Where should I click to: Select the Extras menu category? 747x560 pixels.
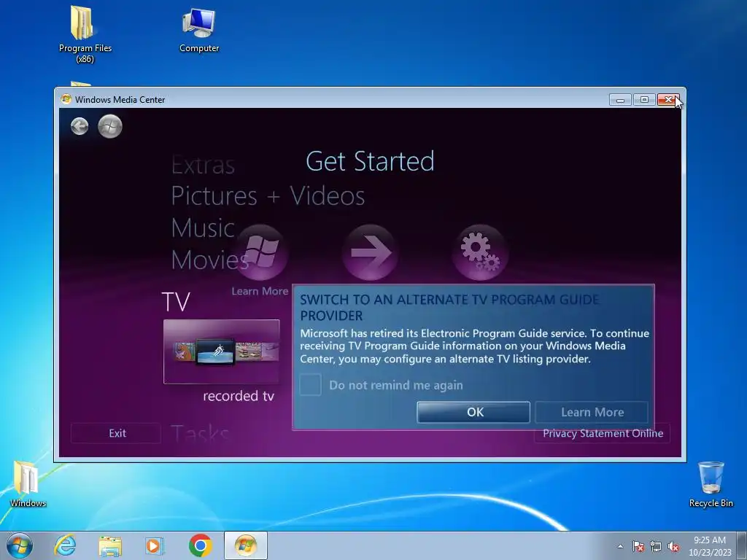pos(203,166)
